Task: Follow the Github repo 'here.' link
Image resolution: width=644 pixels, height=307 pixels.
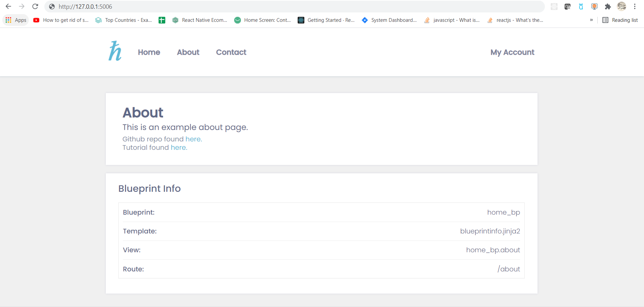Action: click(194, 139)
